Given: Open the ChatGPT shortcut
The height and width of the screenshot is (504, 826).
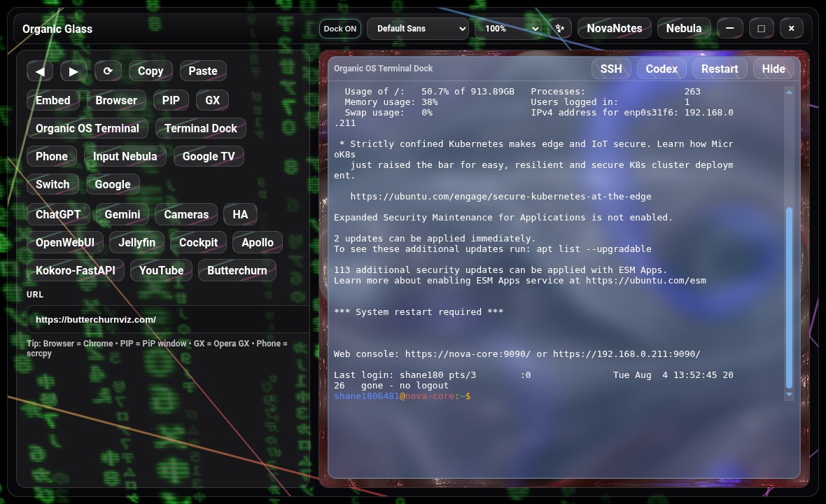Looking at the screenshot, I should 58,214.
